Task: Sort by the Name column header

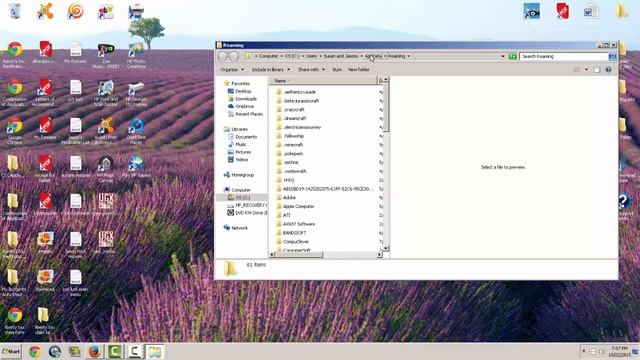Action: pos(322,81)
